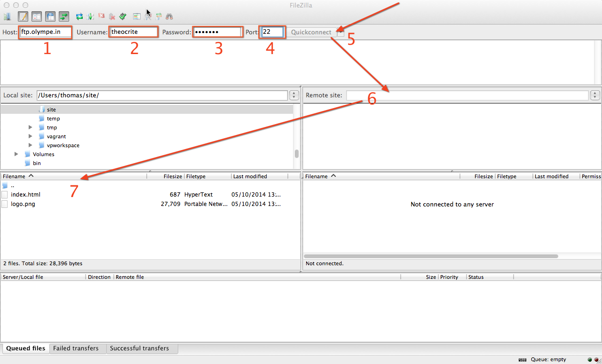Expand the Volumes folder

tap(16, 154)
